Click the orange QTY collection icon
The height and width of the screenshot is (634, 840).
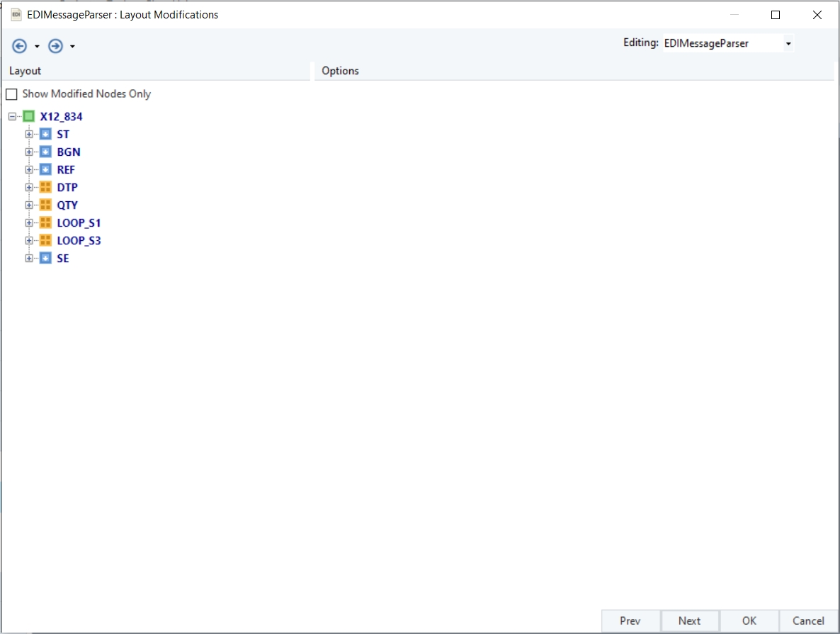(x=45, y=205)
